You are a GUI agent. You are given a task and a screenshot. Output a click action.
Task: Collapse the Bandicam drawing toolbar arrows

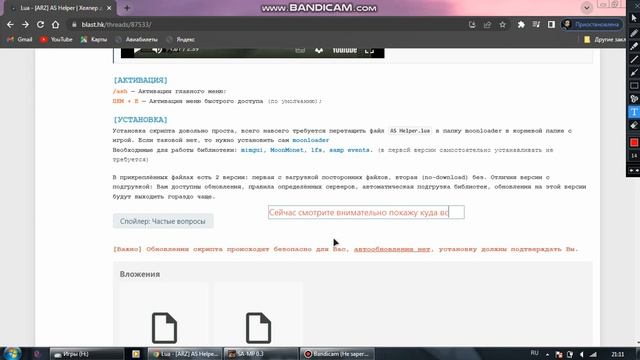tap(634, 170)
